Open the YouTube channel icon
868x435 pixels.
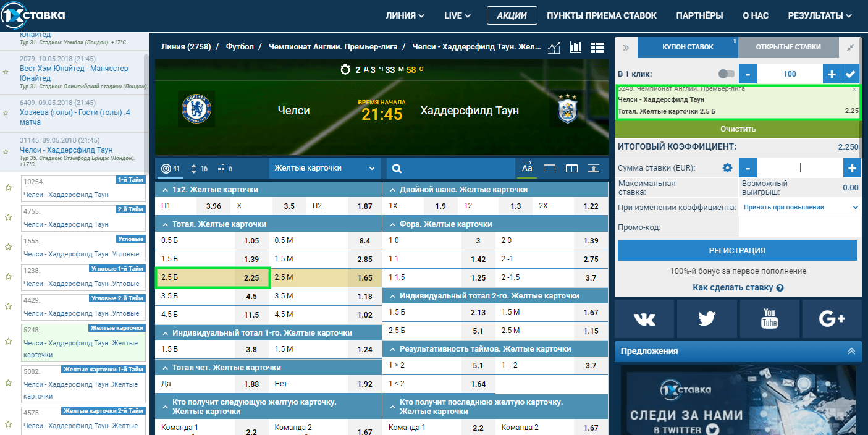coord(769,319)
